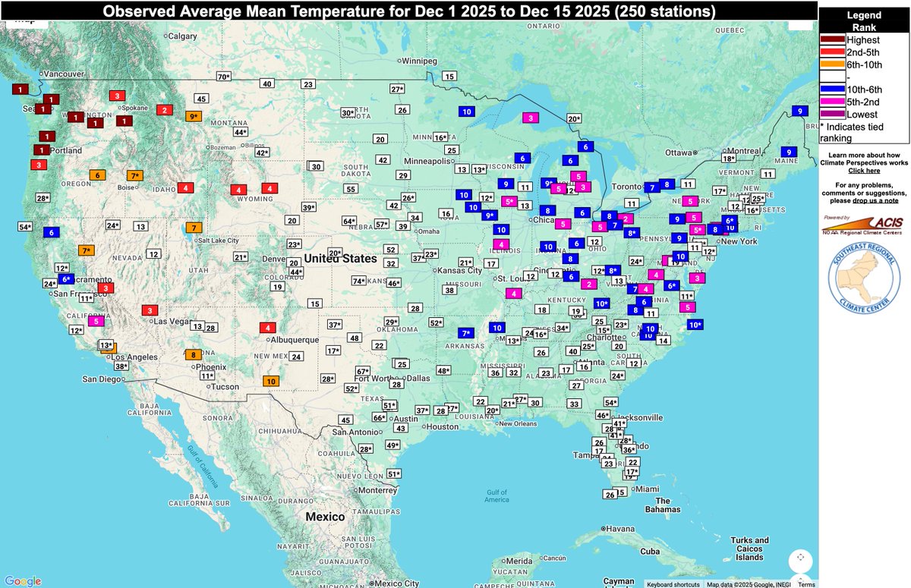Click the Google logo at bottom left
Viewport: 911px width, 588px height.
(21, 579)
